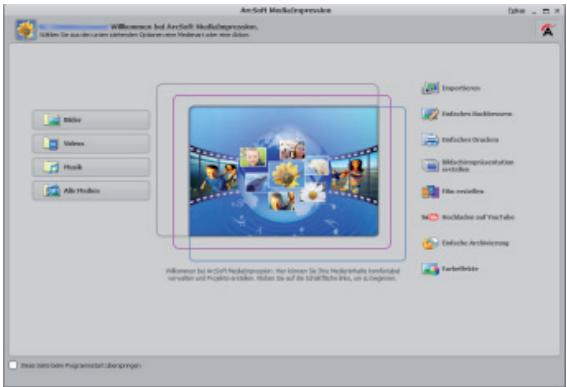Select the Einfaches Drucken printer icon

click(x=430, y=140)
